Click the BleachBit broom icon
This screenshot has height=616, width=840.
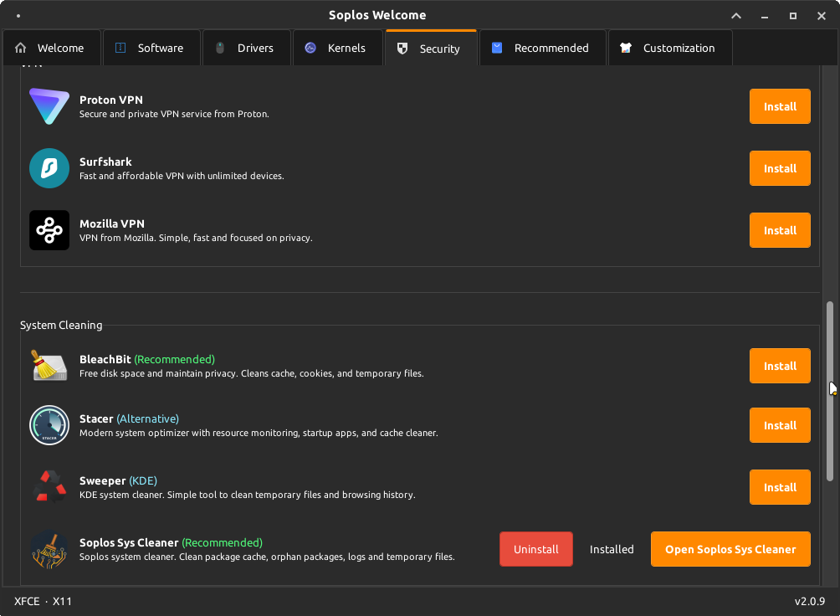point(49,366)
